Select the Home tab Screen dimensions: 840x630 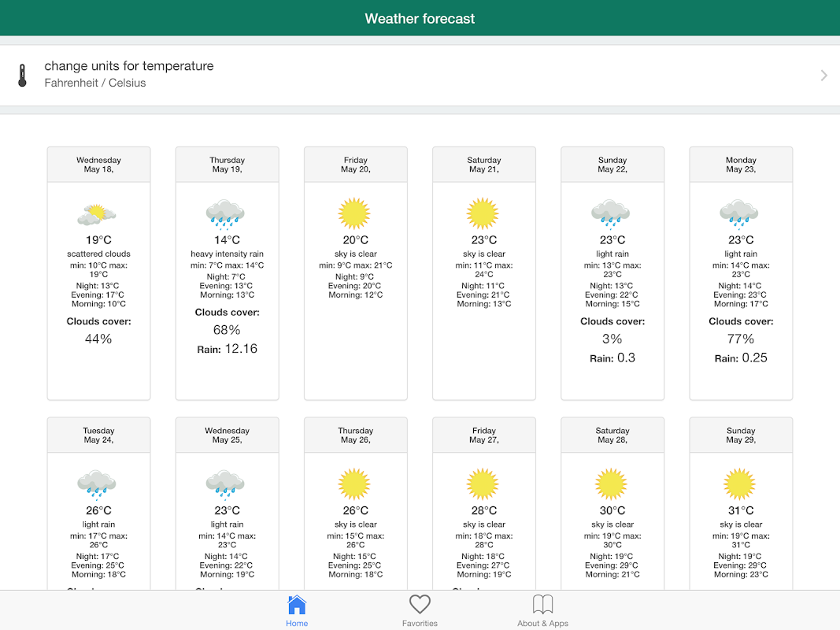point(296,611)
